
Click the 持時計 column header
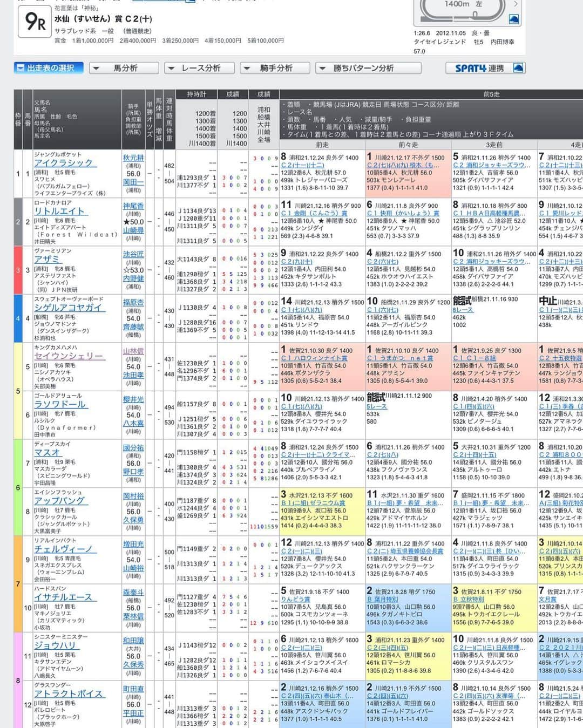click(x=196, y=94)
